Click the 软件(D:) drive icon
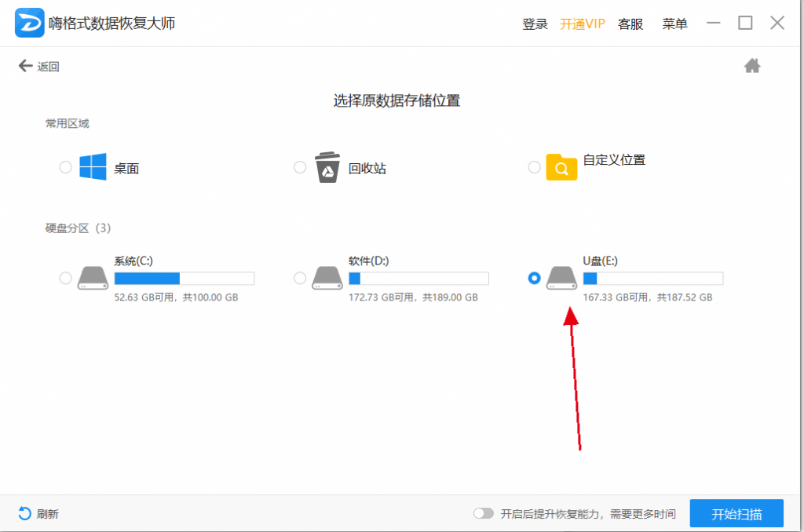The height and width of the screenshot is (532, 804). click(x=327, y=278)
